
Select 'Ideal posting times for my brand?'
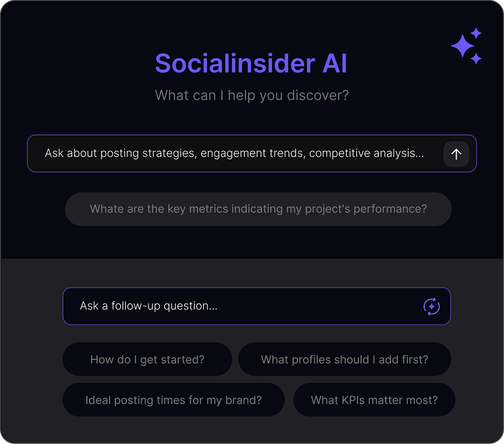[173, 400]
